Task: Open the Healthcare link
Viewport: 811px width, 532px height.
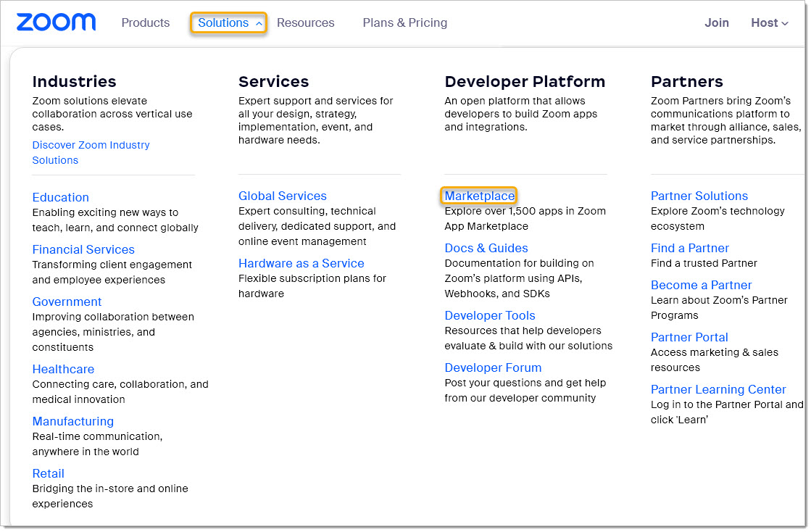Action: (x=63, y=369)
